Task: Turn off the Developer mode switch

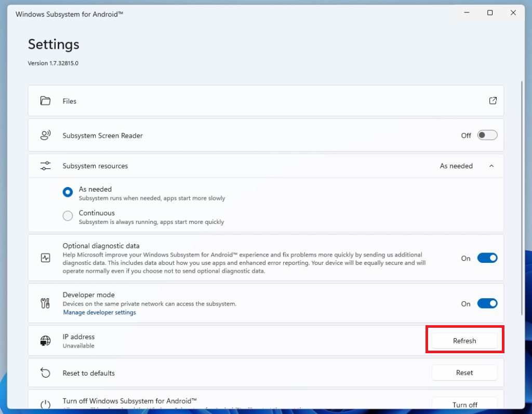Action: point(487,303)
